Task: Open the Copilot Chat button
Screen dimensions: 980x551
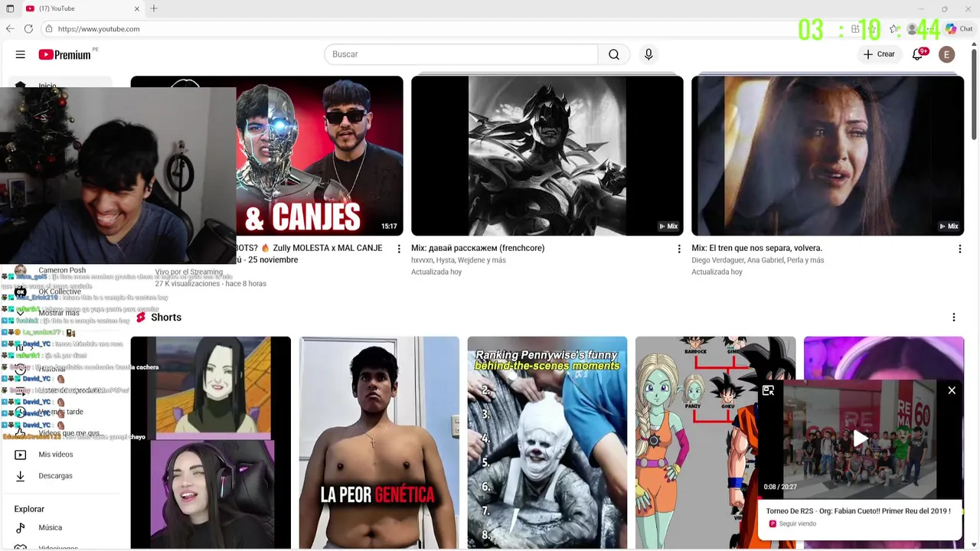Action: coord(959,29)
